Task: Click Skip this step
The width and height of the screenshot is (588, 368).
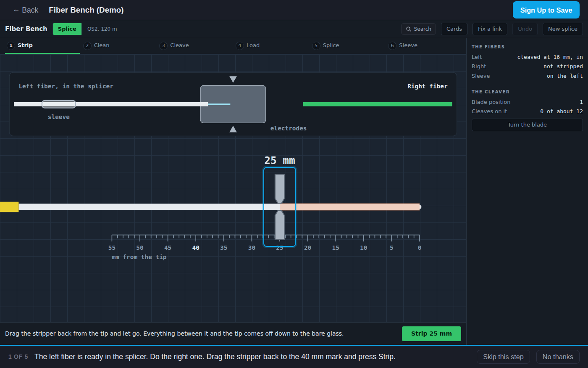Action: coord(503,357)
